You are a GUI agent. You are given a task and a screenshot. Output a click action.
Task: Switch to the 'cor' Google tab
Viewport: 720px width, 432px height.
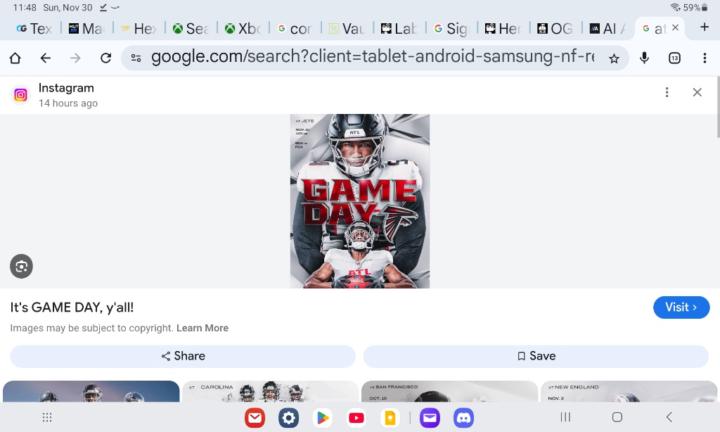click(x=294, y=28)
